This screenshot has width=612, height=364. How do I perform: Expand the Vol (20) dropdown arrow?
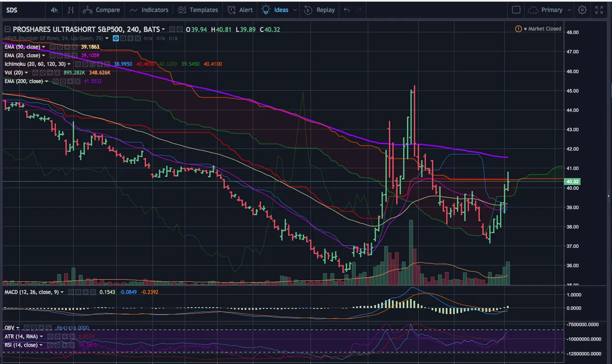pos(26,73)
